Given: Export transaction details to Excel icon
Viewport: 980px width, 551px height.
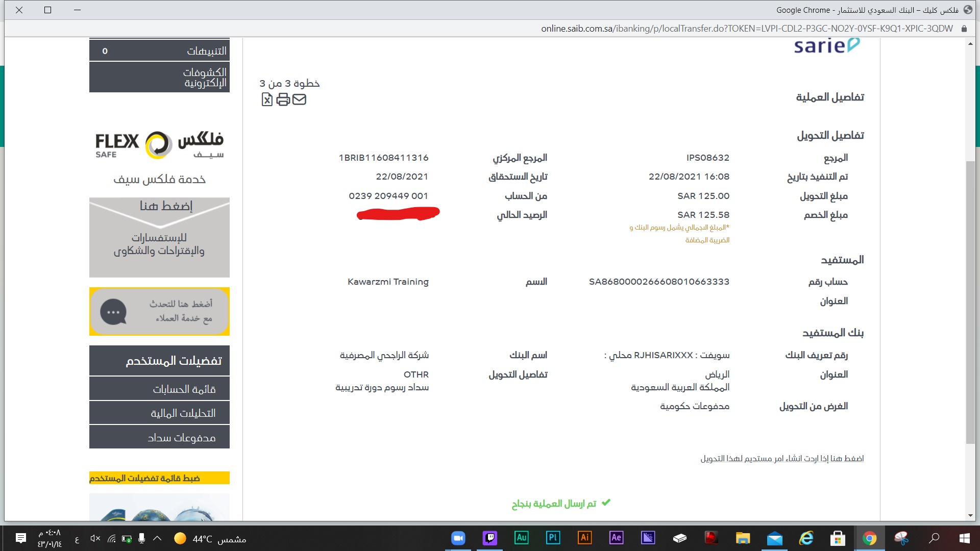Looking at the screenshot, I should point(267,99).
